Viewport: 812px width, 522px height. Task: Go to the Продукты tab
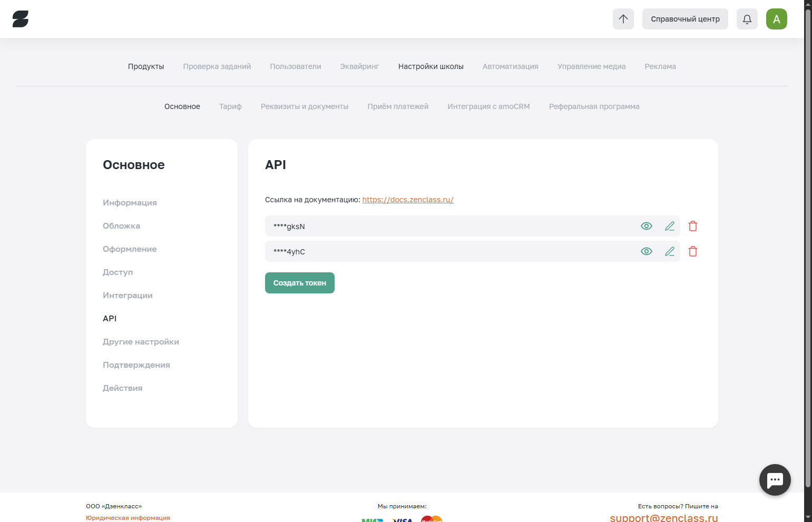(146, 66)
